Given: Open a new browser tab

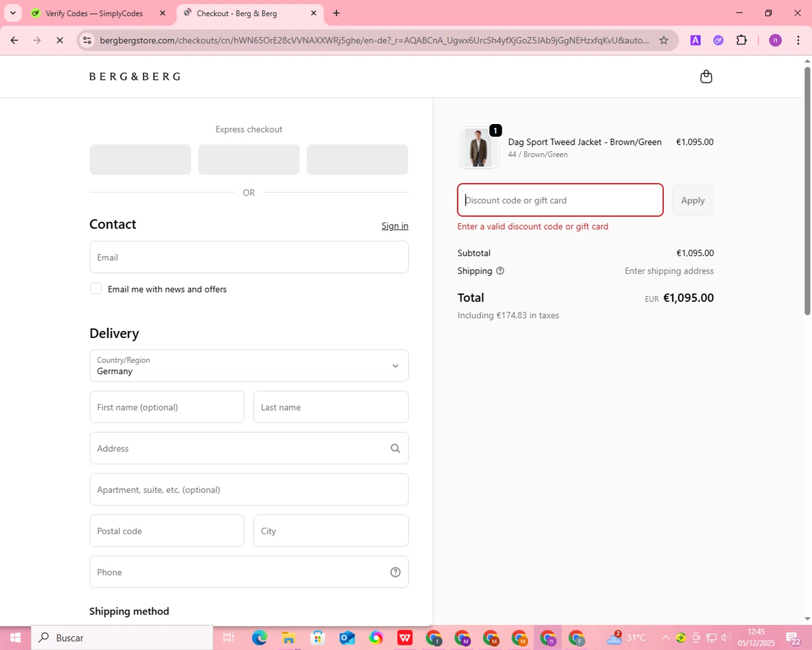Looking at the screenshot, I should [336, 13].
